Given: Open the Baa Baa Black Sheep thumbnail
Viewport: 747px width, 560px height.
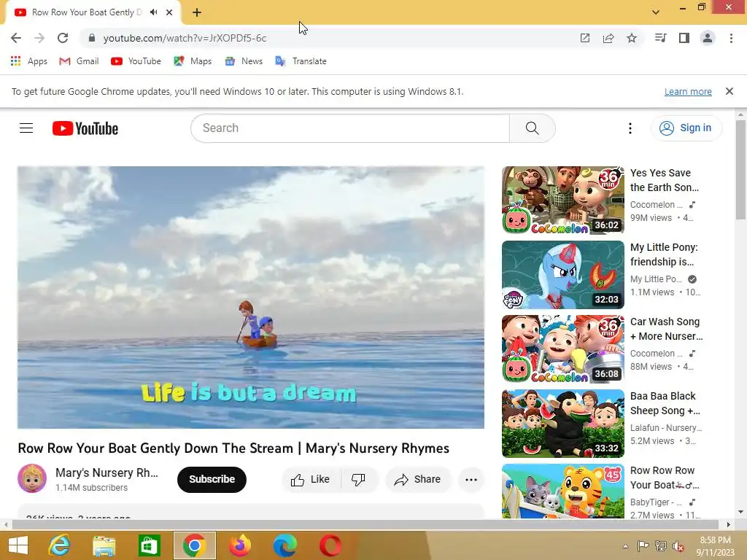Looking at the screenshot, I should [562, 424].
